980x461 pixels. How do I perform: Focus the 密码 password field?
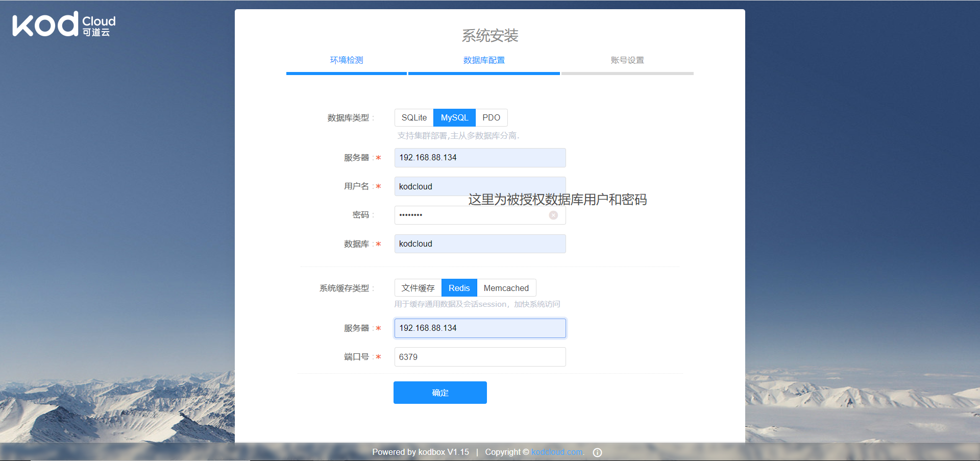point(480,215)
